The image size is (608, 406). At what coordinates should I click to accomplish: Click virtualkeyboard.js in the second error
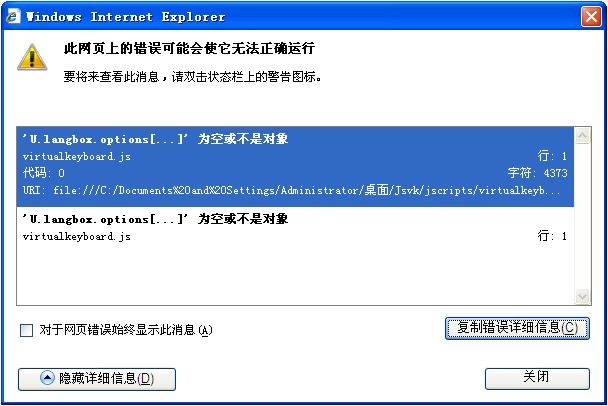(x=76, y=237)
